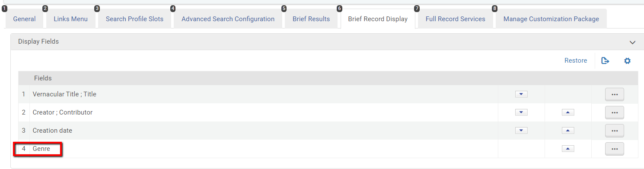Go to the Full Record Services tab

click(455, 19)
